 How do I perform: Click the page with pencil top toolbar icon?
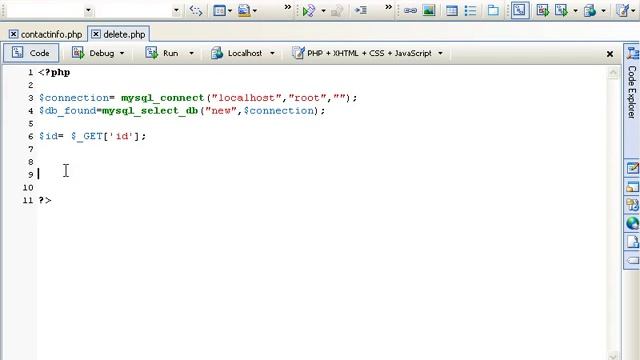(x=623, y=11)
